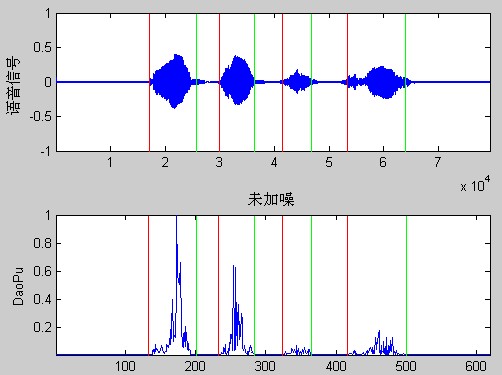Click x-tick 300 on the DaoPu plot
Image resolution: width=502 pixels, height=375 pixels.
pos(265,366)
